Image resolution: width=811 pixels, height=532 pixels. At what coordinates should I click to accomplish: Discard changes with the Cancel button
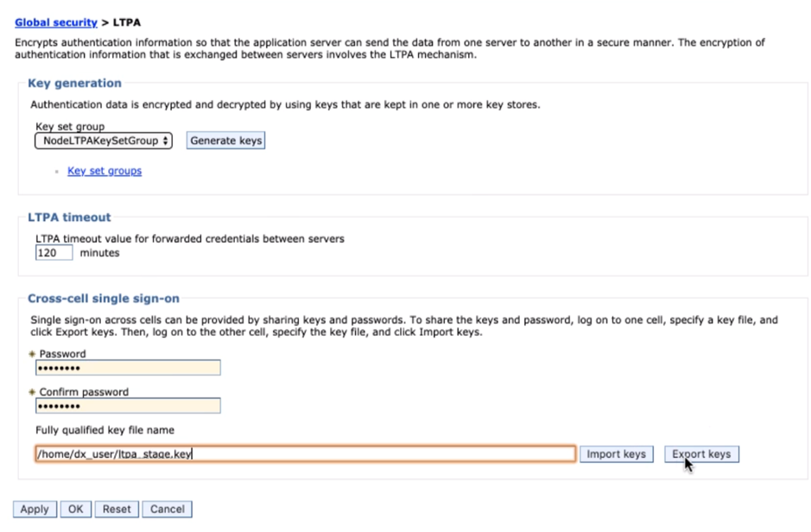click(x=167, y=509)
